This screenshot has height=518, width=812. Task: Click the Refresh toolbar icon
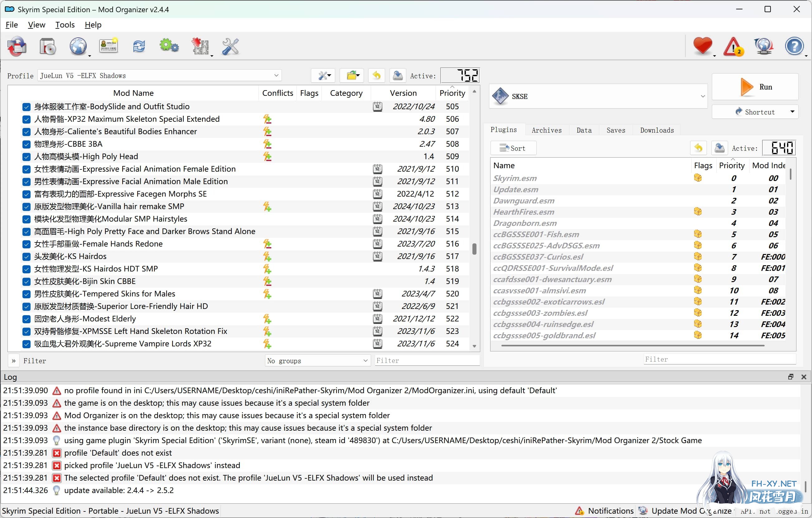[x=139, y=46]
